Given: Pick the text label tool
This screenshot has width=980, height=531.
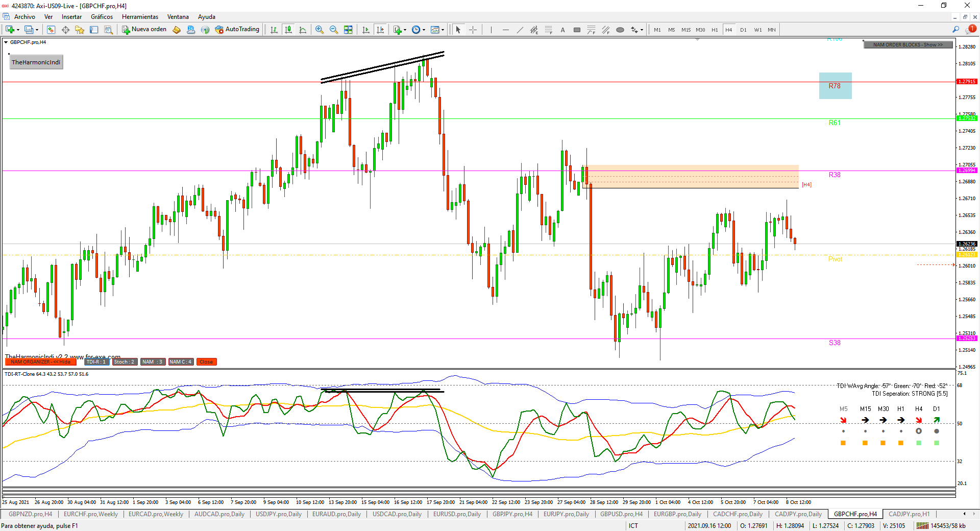Looking at the screenshot, I should point(562,30).
